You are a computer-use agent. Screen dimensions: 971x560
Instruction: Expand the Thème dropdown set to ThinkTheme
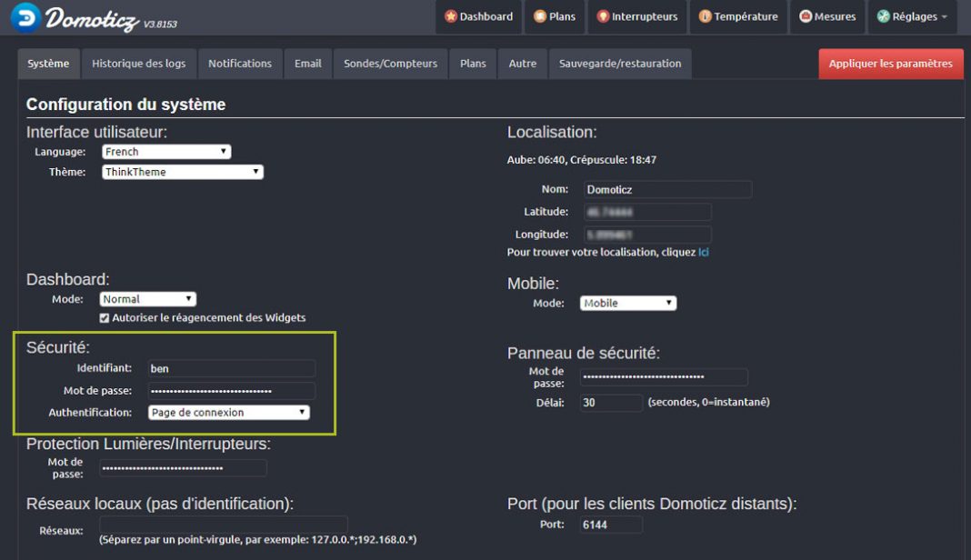(183, 171)
